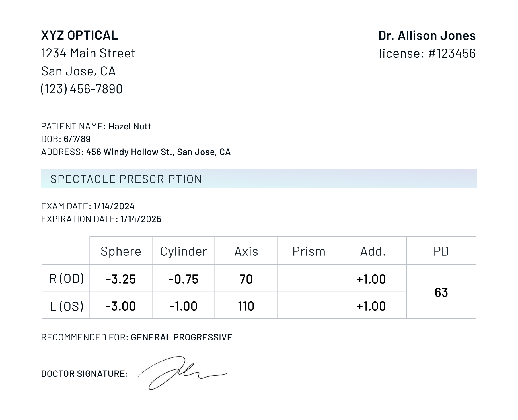Click the SPECTACLE PRESCRIPTION section header
Image resolution: width=518 pixels, height=420 pixels.
coord(126,179)
